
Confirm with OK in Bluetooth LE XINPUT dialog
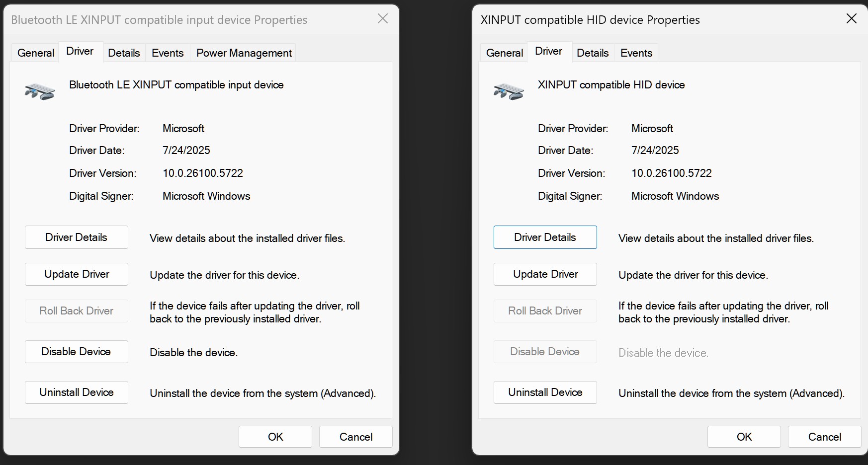click(x=275, y=437)
